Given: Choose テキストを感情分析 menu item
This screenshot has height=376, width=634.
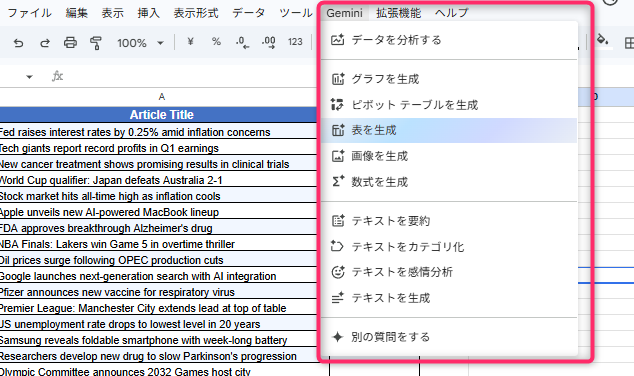Looking at the screenshot, I should point(449,272).
